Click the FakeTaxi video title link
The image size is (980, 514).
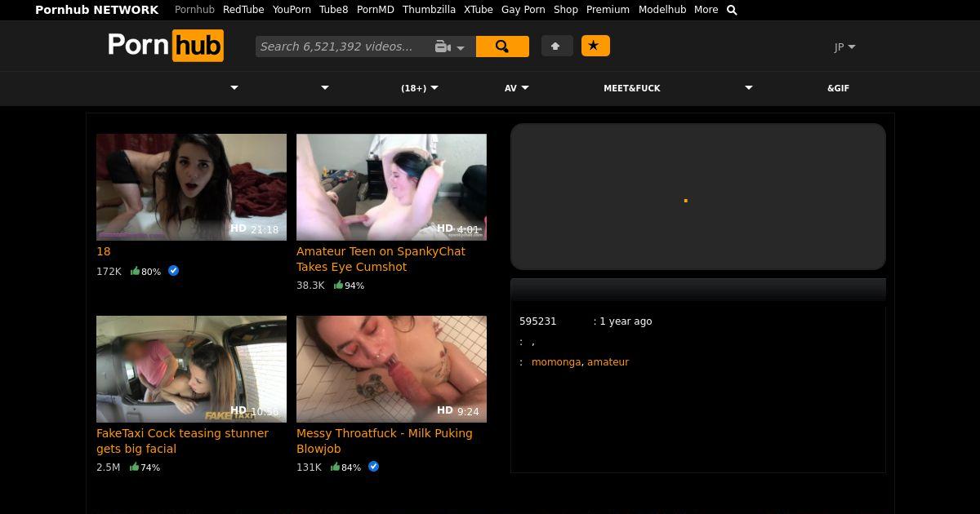(182, 441)
